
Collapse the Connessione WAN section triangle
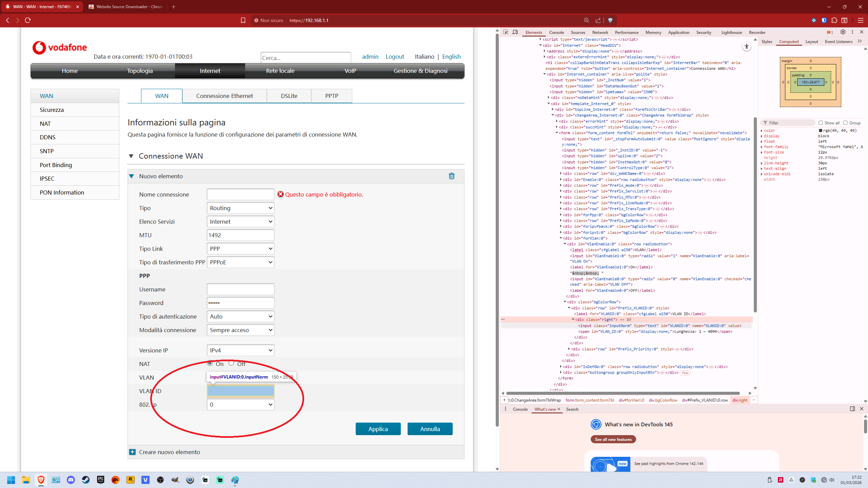(x=131, y=156)
